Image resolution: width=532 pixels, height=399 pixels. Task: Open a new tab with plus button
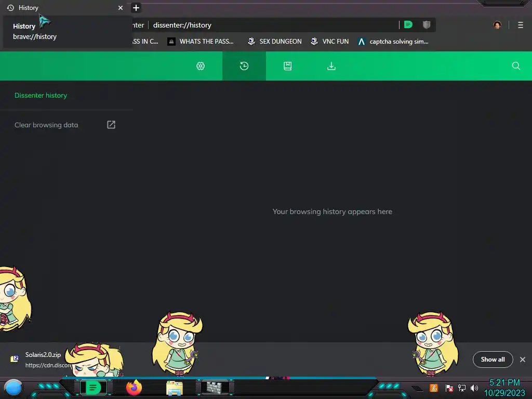[x=136, y=7]
